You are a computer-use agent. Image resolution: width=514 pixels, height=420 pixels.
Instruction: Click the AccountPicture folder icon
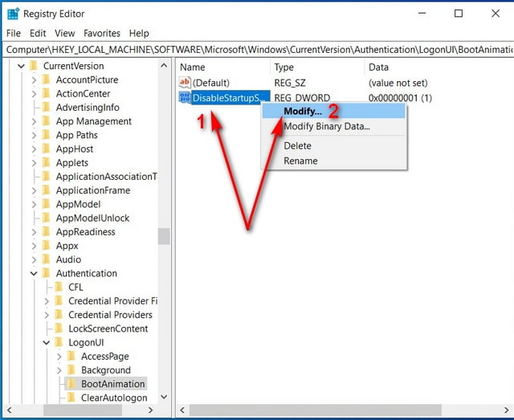point(46,80)
